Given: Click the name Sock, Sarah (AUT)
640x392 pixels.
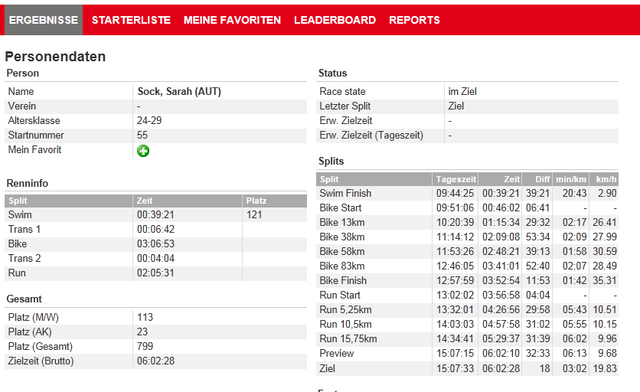Looking at the screenshot, I should coord(179,91).
